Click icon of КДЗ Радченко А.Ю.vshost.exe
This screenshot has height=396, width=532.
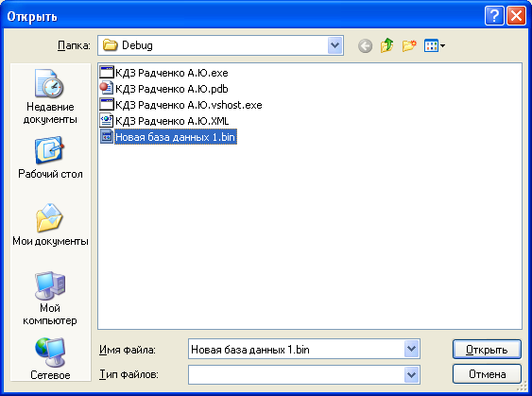pyautogui.click(x=107, y=105)
